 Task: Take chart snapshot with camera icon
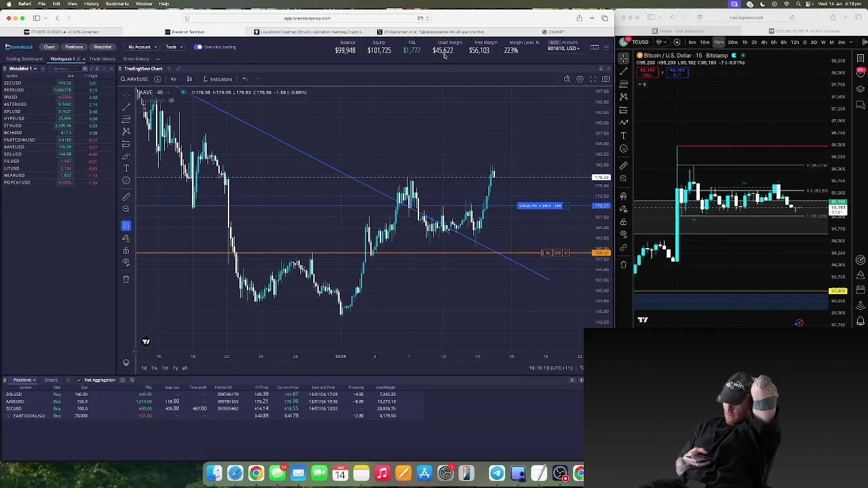[606, 79]
